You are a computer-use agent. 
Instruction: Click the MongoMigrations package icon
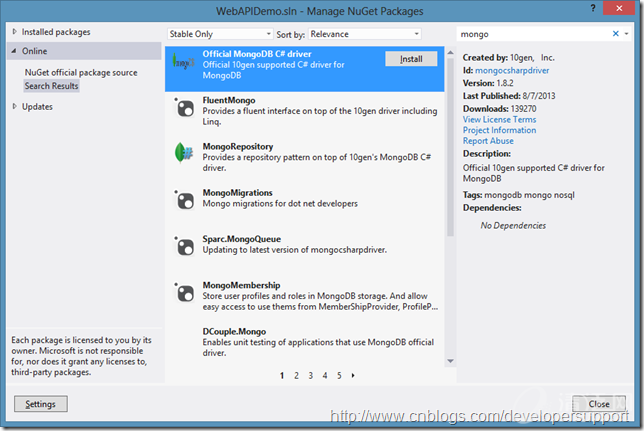click(x=184, y=197)
